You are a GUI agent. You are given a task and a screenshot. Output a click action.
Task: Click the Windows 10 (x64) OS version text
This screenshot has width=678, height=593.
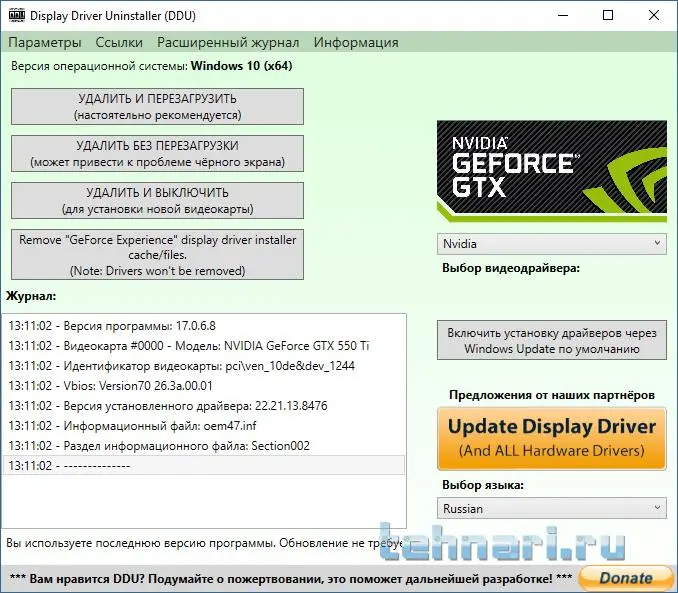[x=242, y=66]
